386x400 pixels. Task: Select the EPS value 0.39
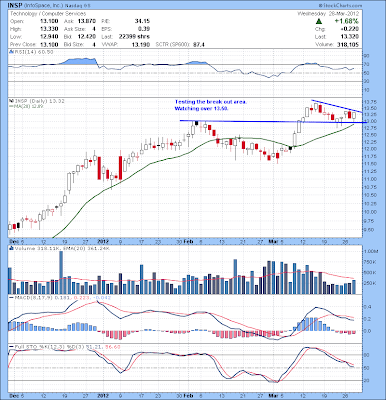(144, 29)
